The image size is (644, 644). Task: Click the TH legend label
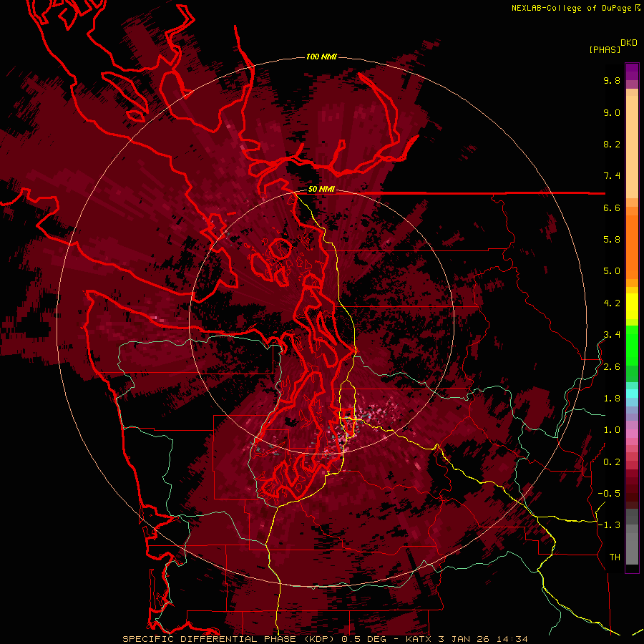click(x=615, y=557)
